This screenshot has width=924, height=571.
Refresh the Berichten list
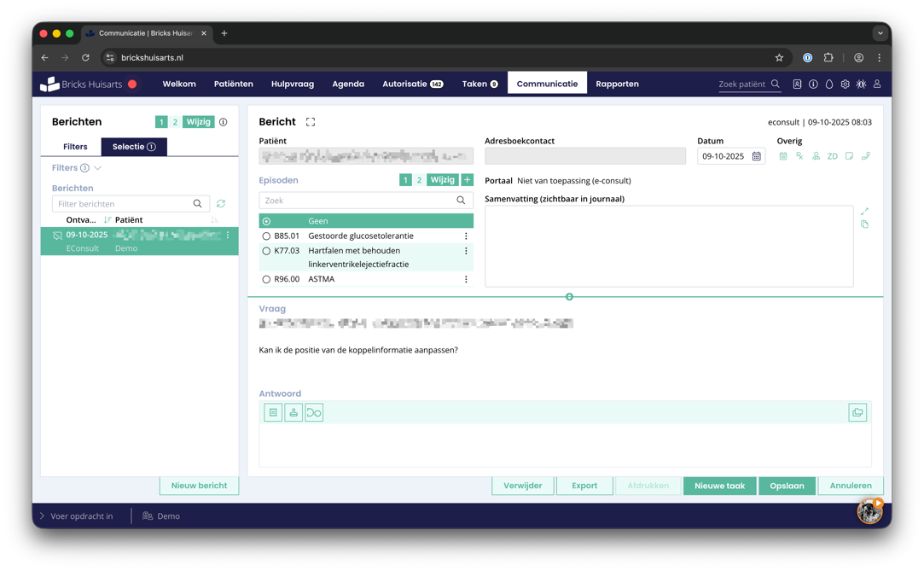[x=221, y=204]
